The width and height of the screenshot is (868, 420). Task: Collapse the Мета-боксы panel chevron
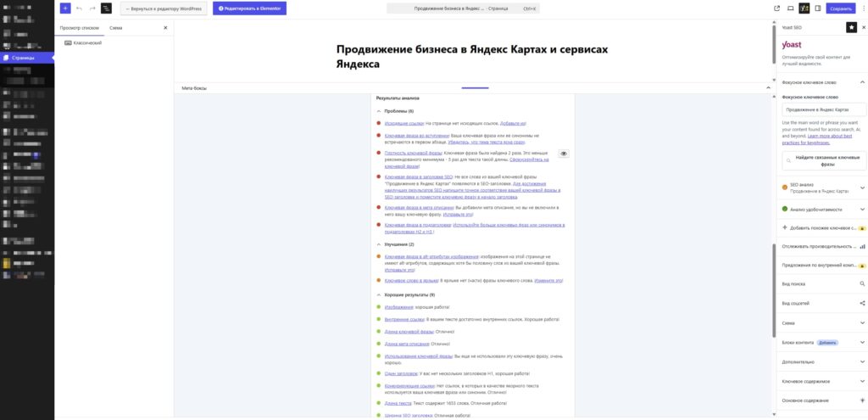(768, 87)
